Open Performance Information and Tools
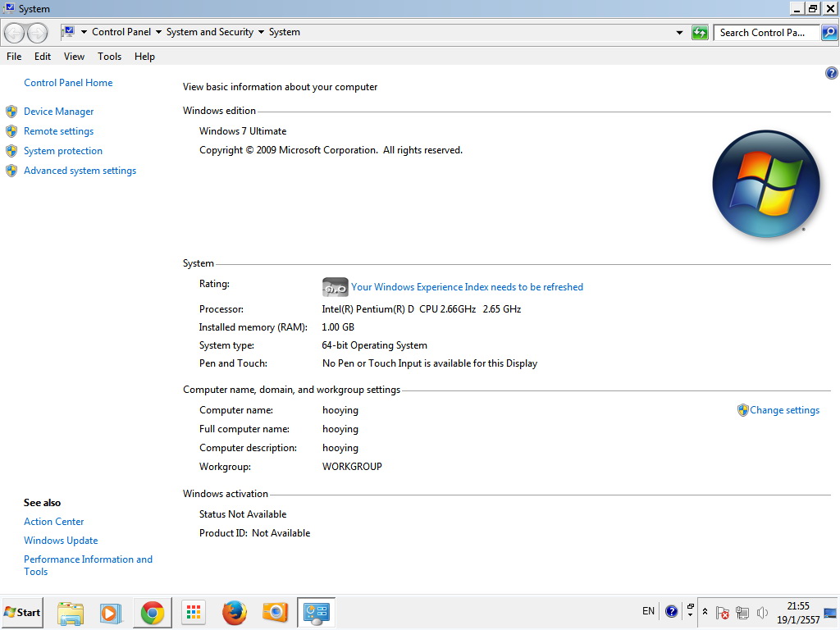Screen dimensions: 840x630 click(88, 565)
